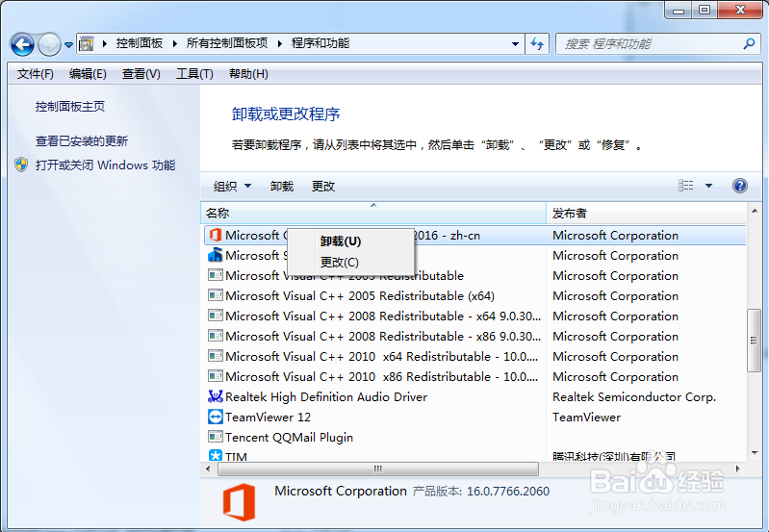Image resolution: width=769 pixels, height=532 pixels.
Task: Click the Back navigation arrow button
Action: pos(22,44)
